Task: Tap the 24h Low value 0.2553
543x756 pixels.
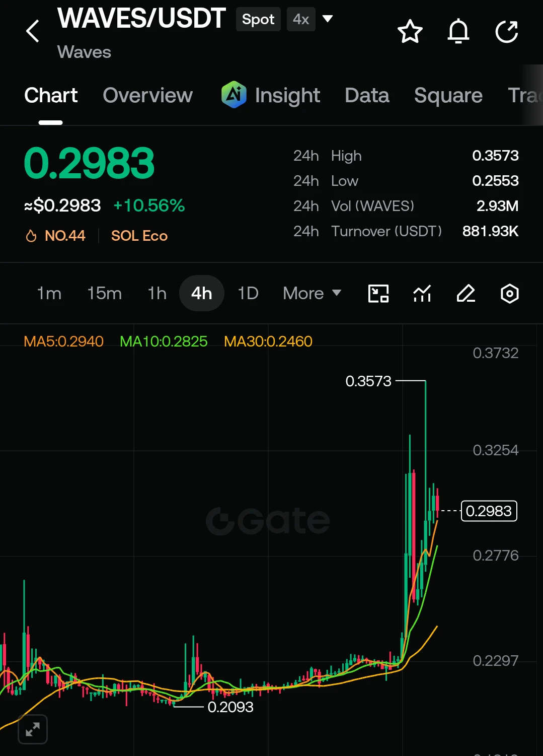Action: click(x=495, y=181)
